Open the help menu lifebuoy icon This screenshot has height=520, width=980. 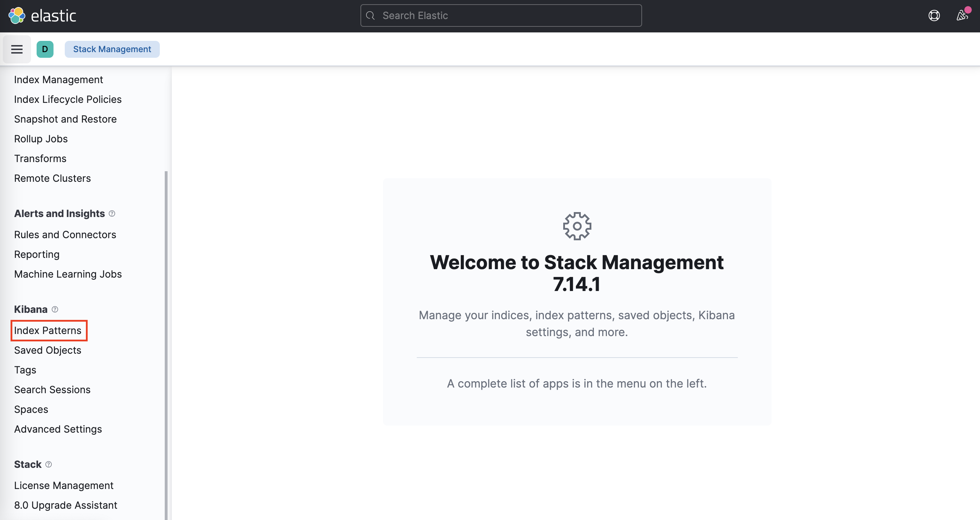[934, 16]
